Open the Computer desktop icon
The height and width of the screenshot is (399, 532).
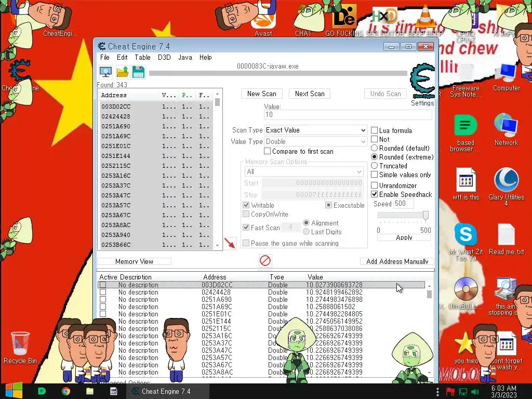tap(506, 77)
